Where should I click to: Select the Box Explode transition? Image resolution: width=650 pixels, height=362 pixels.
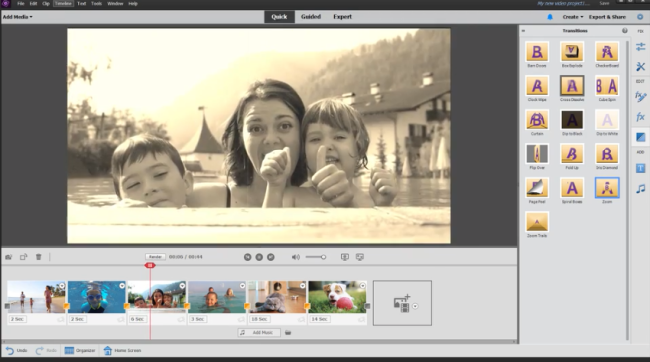(x=572, y=52)
